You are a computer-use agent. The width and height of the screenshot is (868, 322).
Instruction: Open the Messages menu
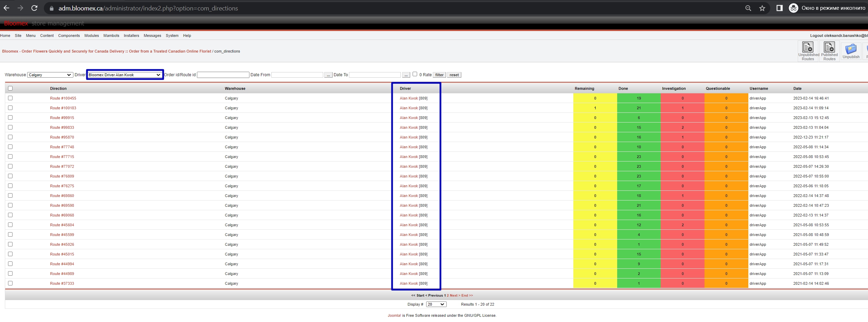point(152,36)
